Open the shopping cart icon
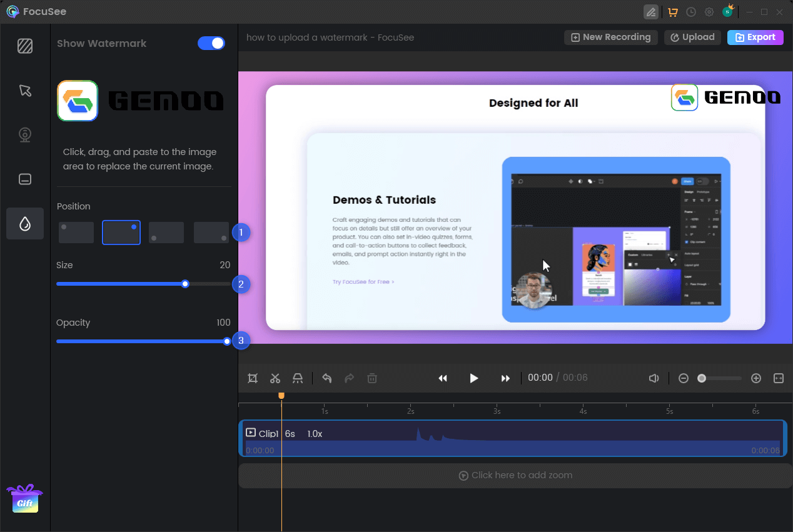Image resolution: width=793 pixels, height=532 pixels. (673, 12)
